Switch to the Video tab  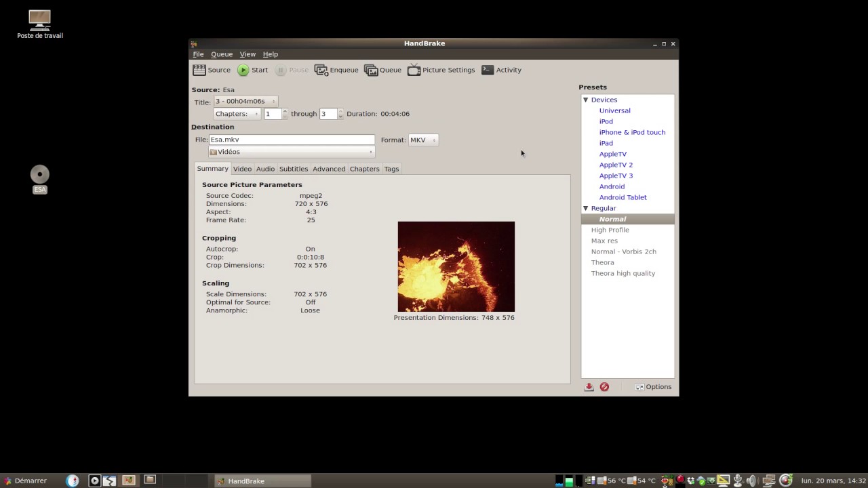pyautogui.click(x=242, y=169)
